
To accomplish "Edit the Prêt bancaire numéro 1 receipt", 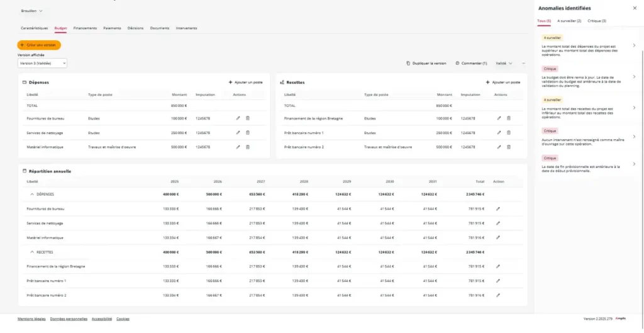I will 499,133.
